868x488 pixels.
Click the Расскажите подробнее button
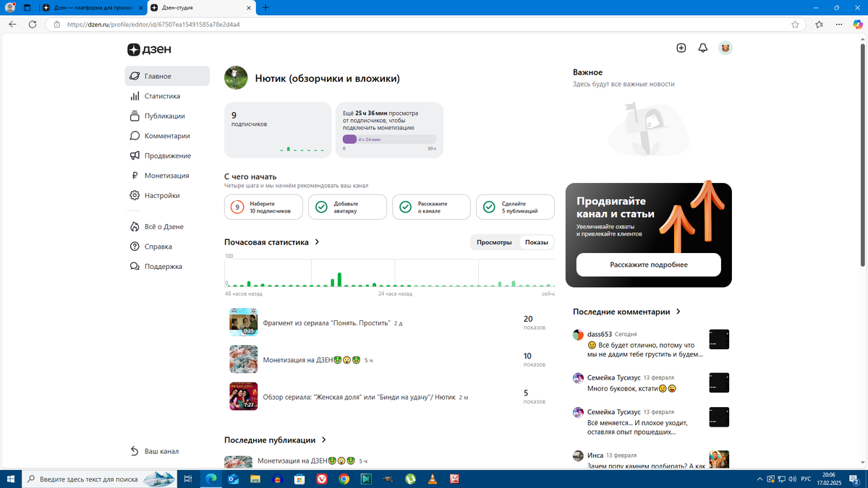tap(649, 265)
